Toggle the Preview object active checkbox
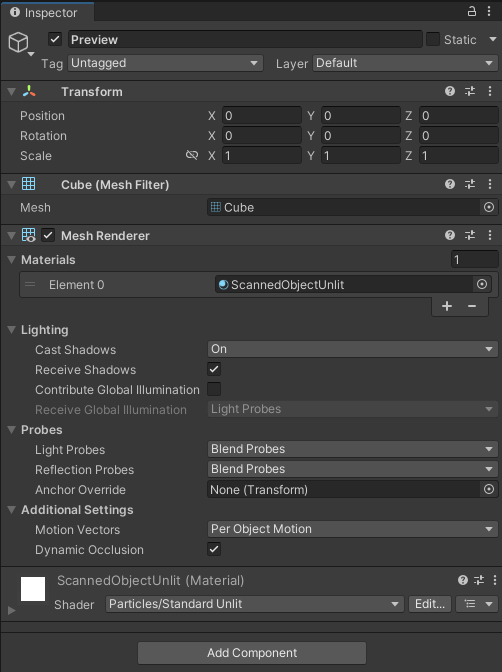Viewport: 502px width, 672px height. 55,39
